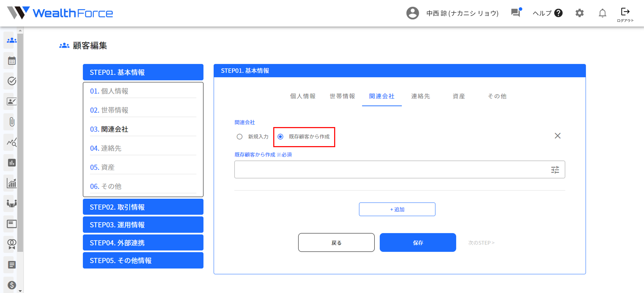Go to 06. その他 in step list

143,186
